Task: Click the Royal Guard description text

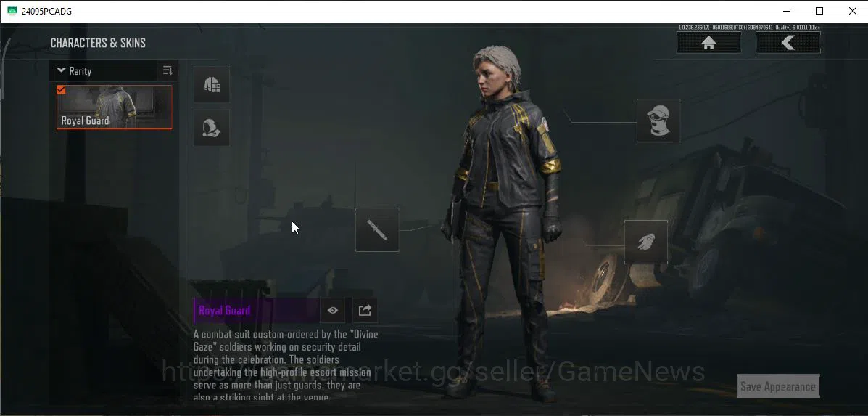Action: 286,366
